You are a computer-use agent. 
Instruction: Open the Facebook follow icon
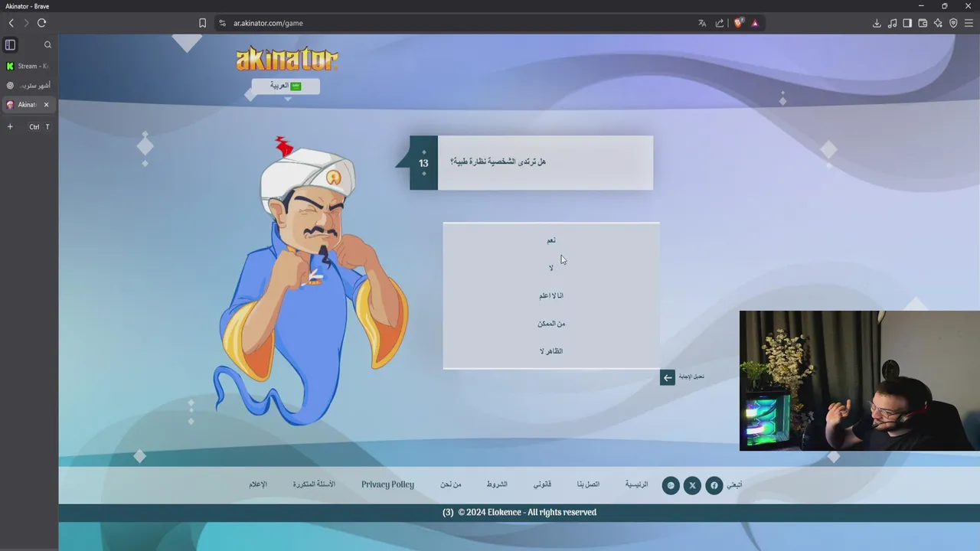714,485
